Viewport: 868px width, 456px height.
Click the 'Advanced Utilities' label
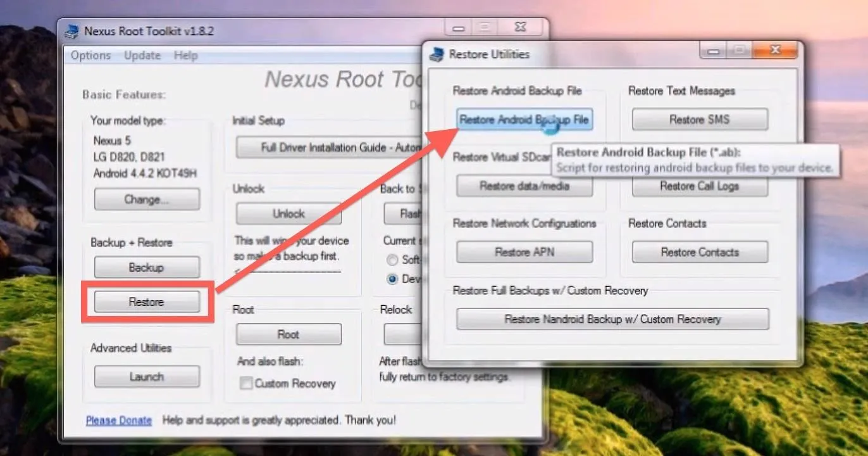131,348
